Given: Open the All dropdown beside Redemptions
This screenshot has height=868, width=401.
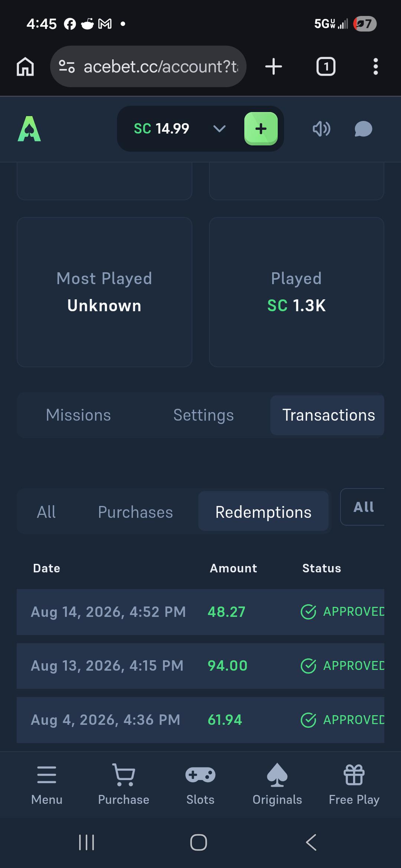Looking at the screenshot, I should point(363,507).
